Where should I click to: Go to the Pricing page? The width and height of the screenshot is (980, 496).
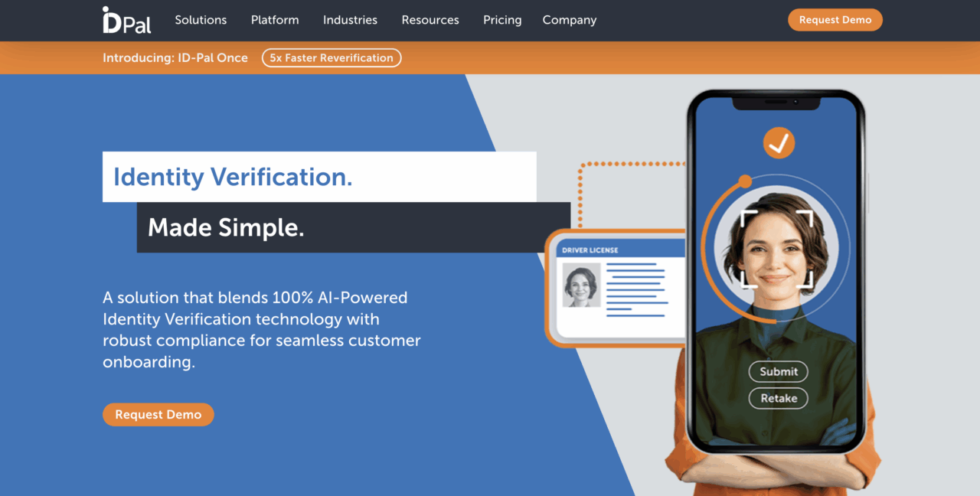[x=502, y=20]
